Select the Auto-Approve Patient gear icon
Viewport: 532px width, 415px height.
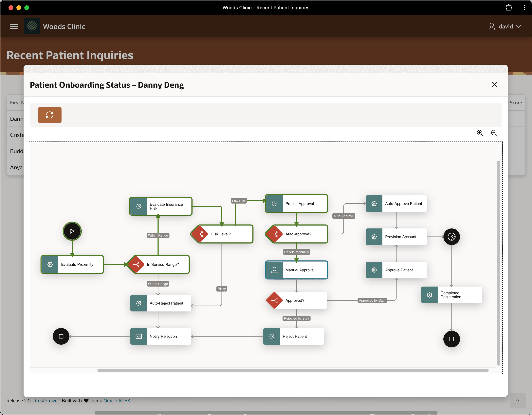pyautogui.click(x=374, y=204)
